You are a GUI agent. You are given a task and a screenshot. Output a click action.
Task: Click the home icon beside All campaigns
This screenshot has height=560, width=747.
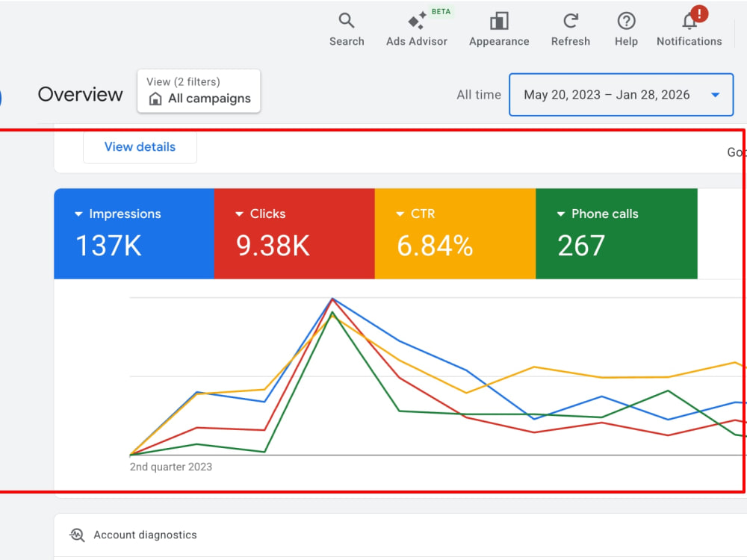pyautogui.click(x=155, y=99)
